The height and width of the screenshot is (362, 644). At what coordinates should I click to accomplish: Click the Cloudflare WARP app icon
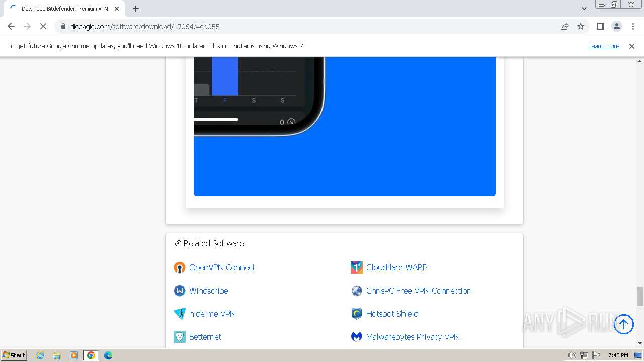pos(357,267)
